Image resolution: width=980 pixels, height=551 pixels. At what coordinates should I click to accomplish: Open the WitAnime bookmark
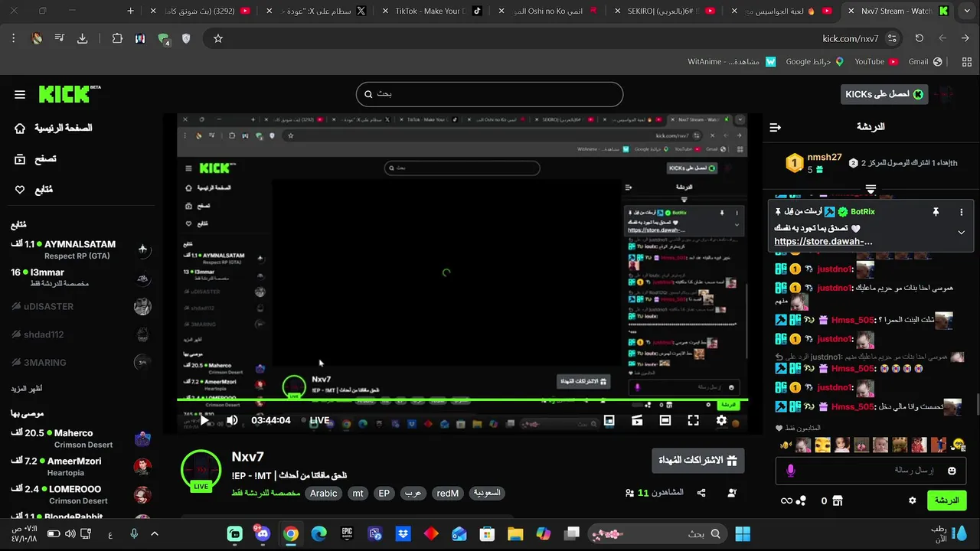[731, 62]
